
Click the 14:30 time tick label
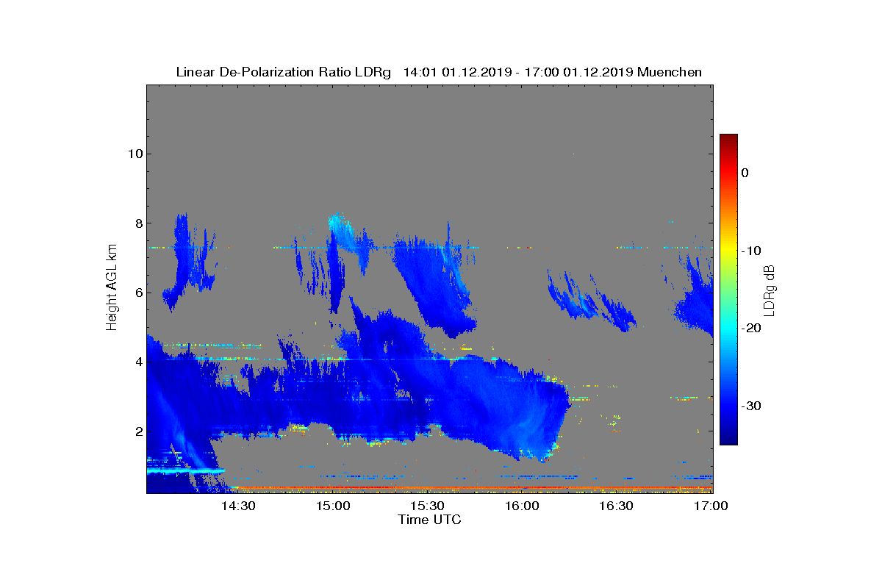click(238, 506)
